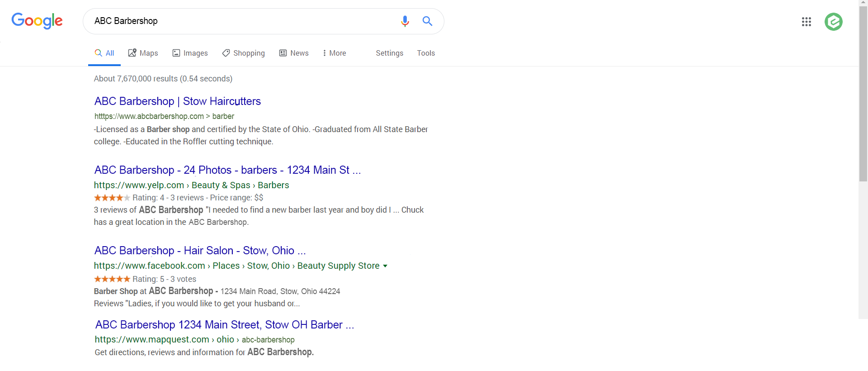Screen dimensions: 868x371
Task: Switch to the News tab
Action: pos(294,53)
